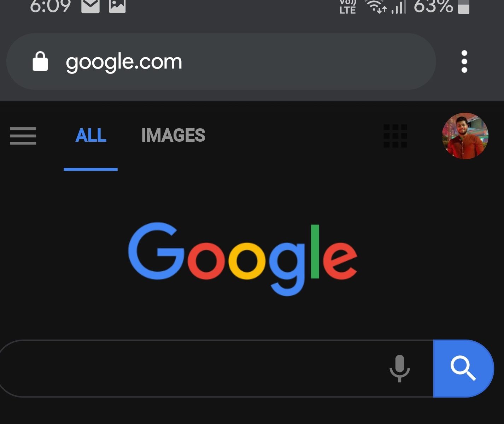Image resolution: width=504 pixels, height=424 pixels.
Task: Tap the 6:09 clock in status bar
Action: [51, 6]
